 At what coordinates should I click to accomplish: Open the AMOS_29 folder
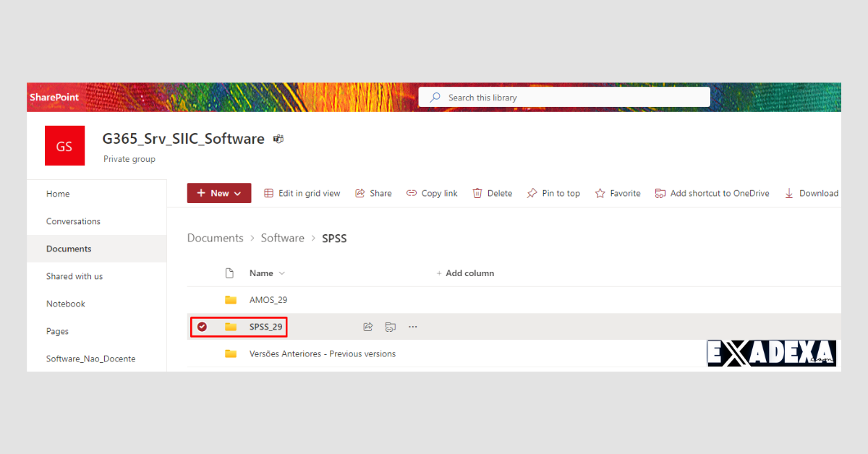click(x=268, y=299)
